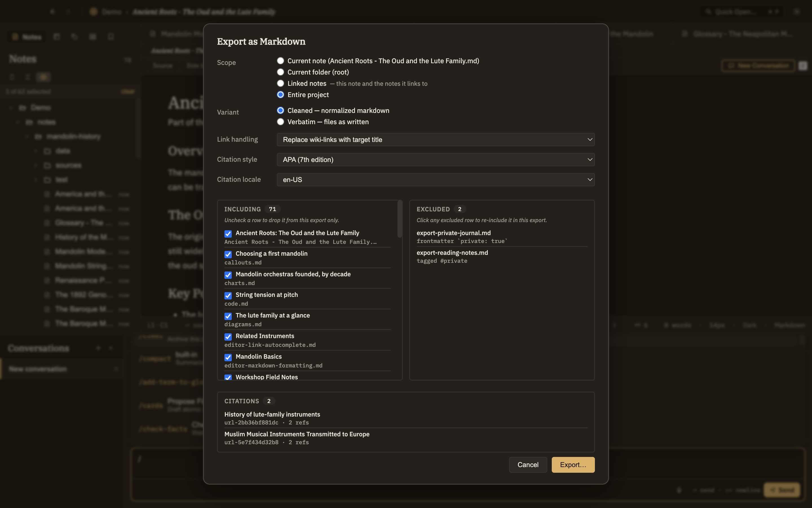
Task: Open the Citation locale dropdown
Action: pos(436,180)
